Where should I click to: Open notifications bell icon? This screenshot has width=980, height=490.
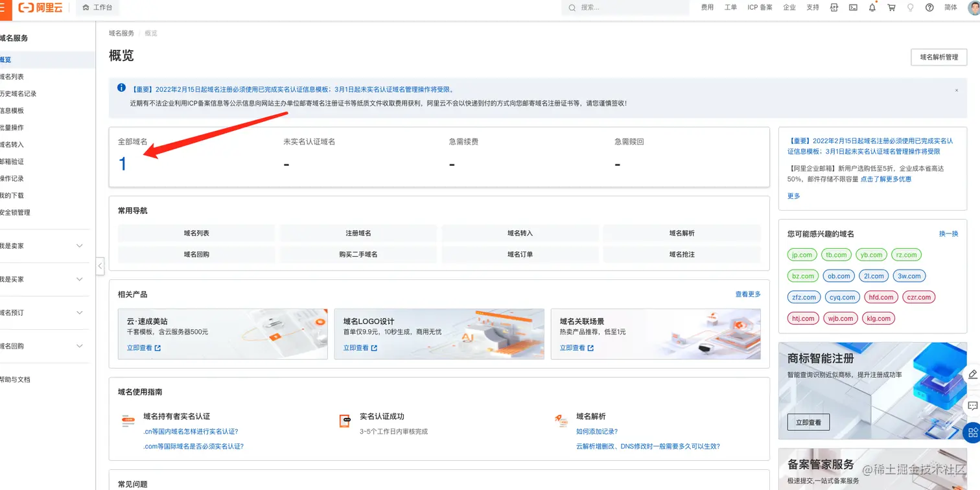pyautogui.click(x=872, y=8)
